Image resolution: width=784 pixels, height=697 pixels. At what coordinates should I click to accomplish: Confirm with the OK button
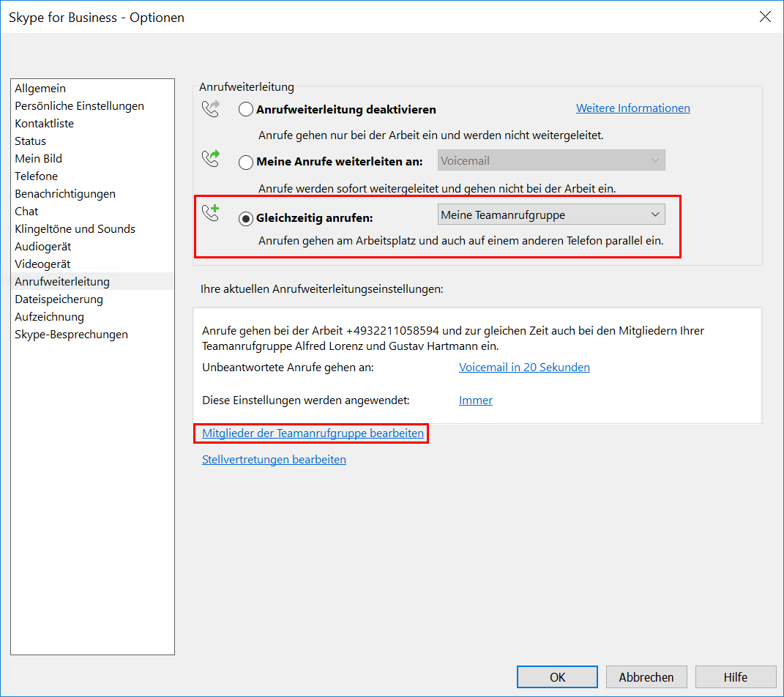point(558,677)
